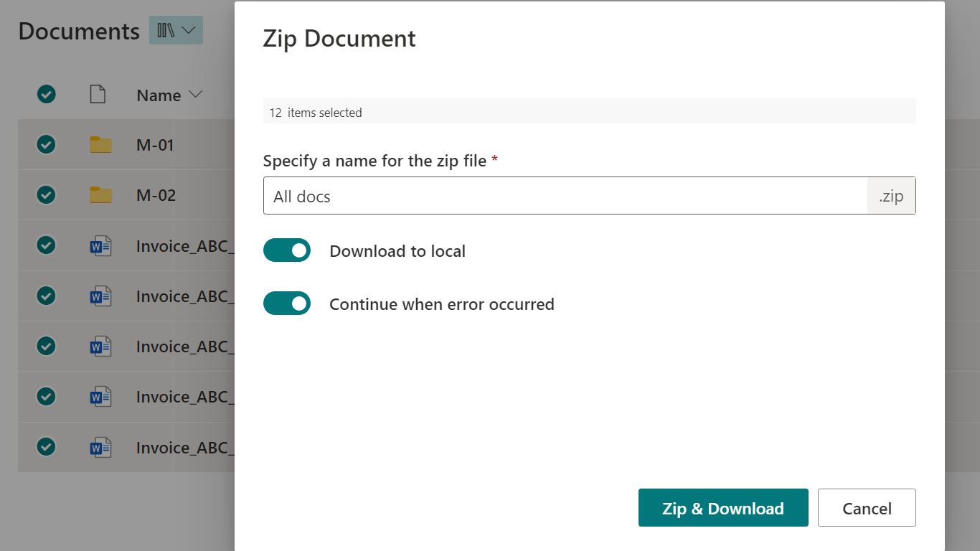Uncheck the select-all items checkbox
The image size is (980, 551).
pos(47,94)
